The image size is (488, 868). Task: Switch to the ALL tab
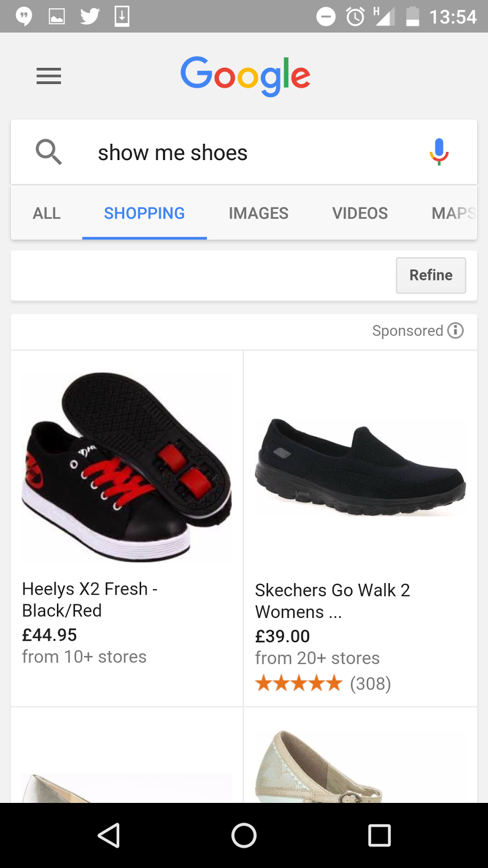pos(47,213)
